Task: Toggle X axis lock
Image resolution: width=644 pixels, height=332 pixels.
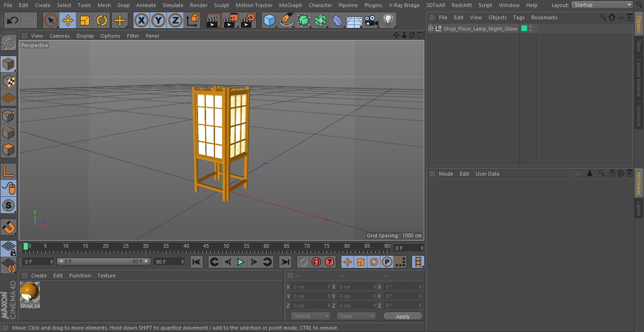Action: pos(141,20)
